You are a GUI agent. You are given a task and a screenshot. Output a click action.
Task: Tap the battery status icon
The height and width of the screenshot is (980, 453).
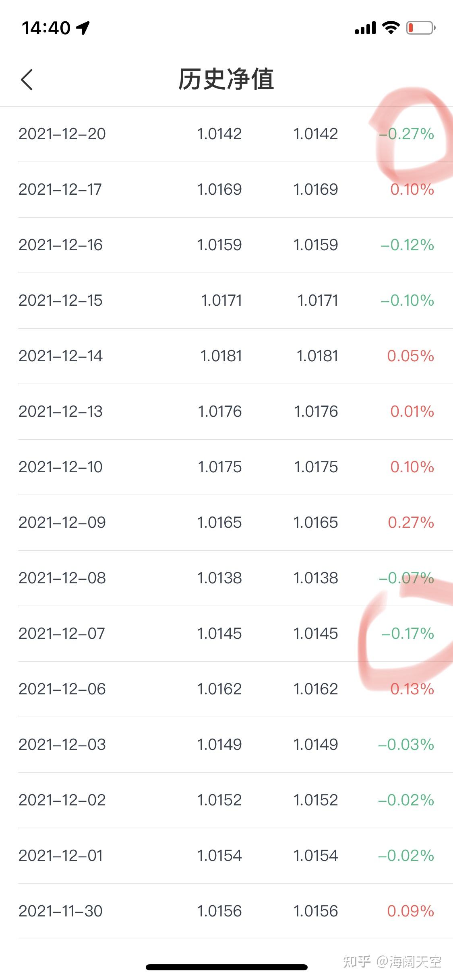[x=420, y=28]
